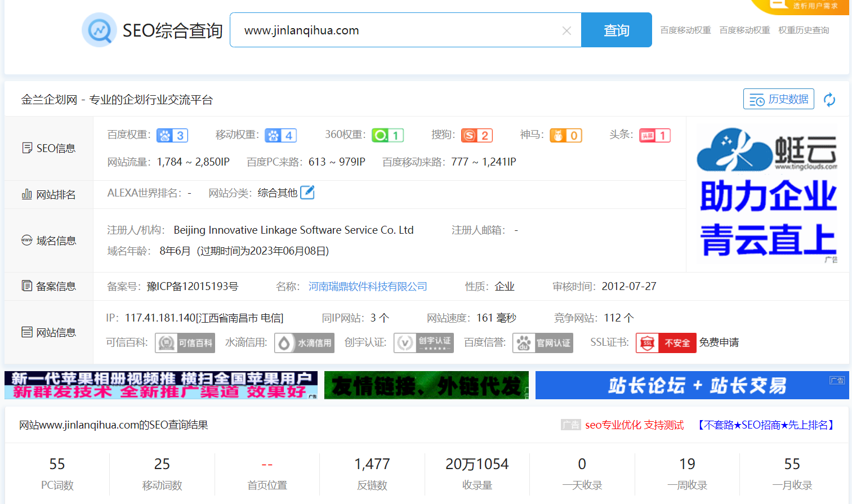Open the 历史数据 button
Viewport: 852px width, 504px height.
[x=779, y=99]
